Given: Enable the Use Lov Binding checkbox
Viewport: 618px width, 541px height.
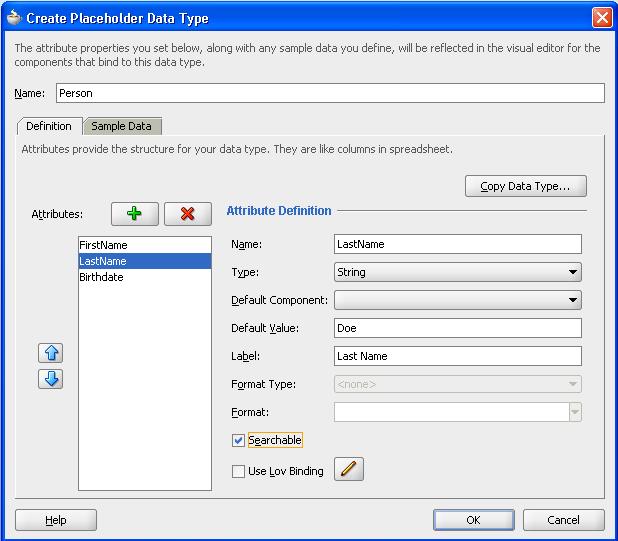Looking at the screenshot, I should (x=238, y=471).
